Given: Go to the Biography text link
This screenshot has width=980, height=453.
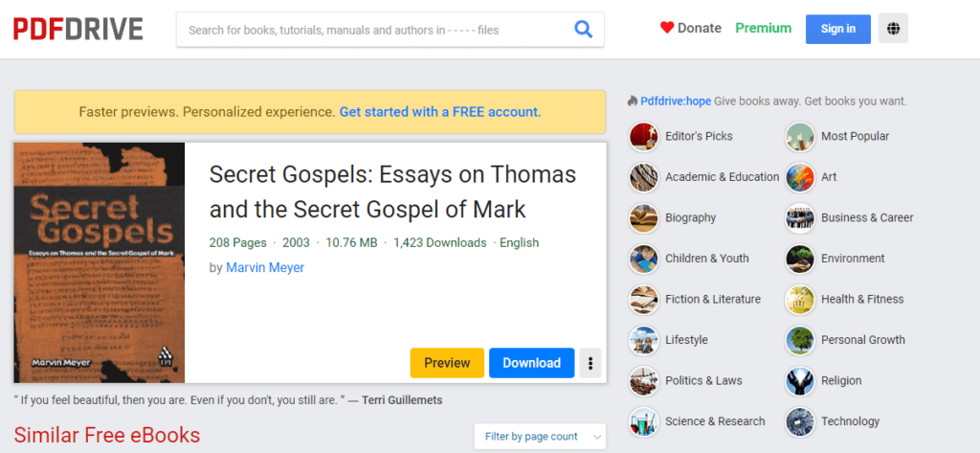Looking at the screenshot, I should [x=691, y=217].
